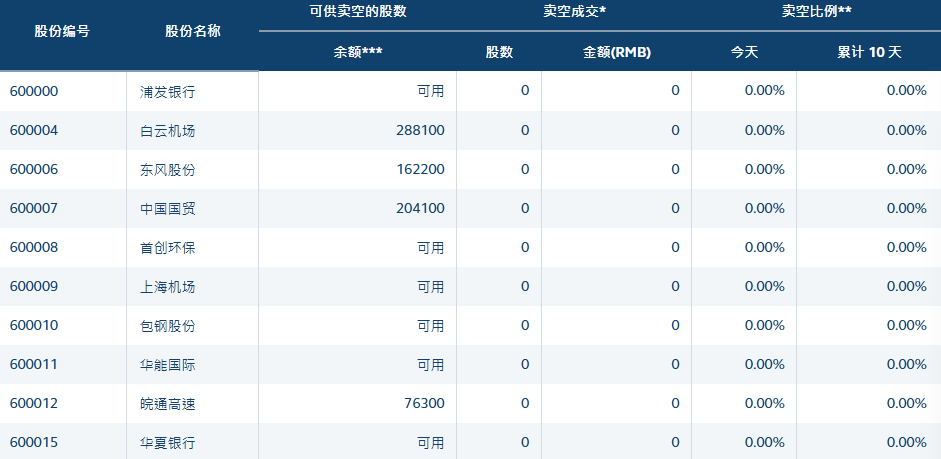Click the 股数 sub-header
Image resolution: width=941 pixels, height=459 pixels.
(499, 52)
